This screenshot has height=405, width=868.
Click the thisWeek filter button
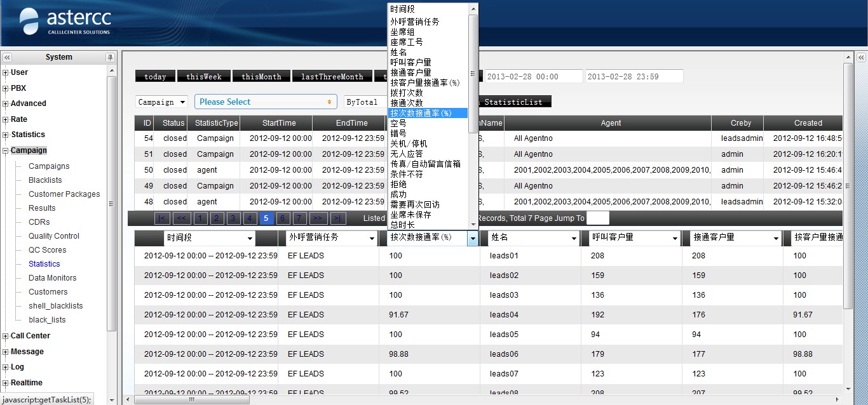[203, 77]
